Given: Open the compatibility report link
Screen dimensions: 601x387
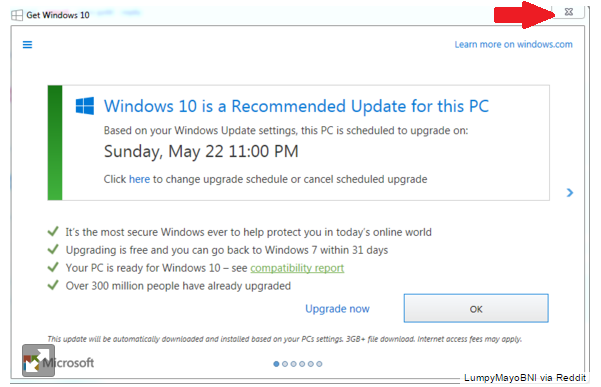Looking at the screenshot, I should [x=297, y=268].
